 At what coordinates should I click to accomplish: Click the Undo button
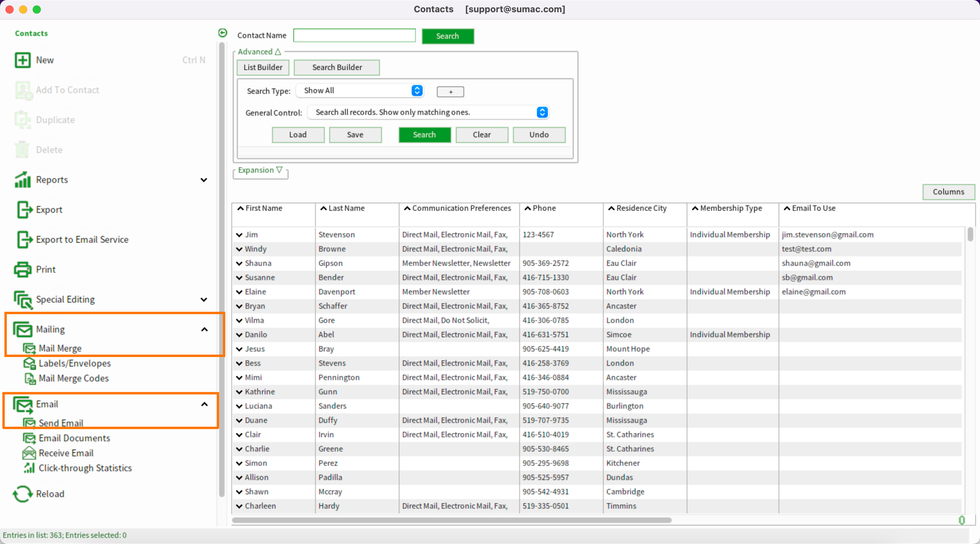tap(539, 135)
